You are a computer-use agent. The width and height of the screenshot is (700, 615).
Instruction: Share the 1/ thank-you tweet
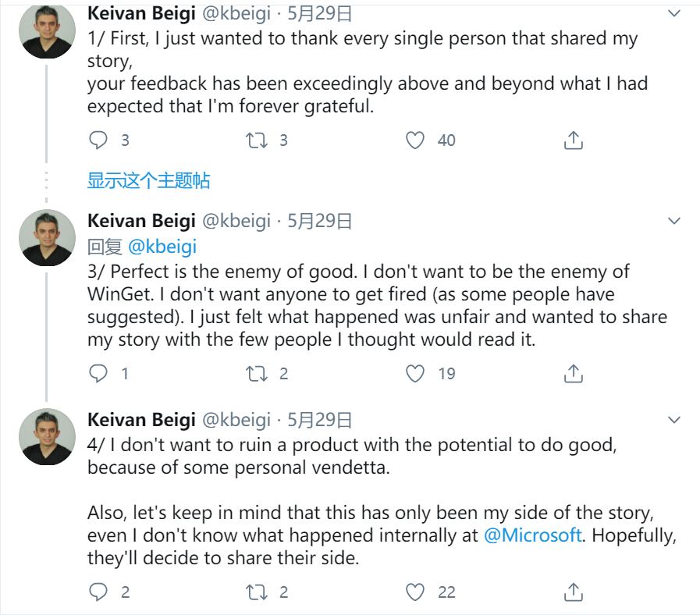[574, 140]
